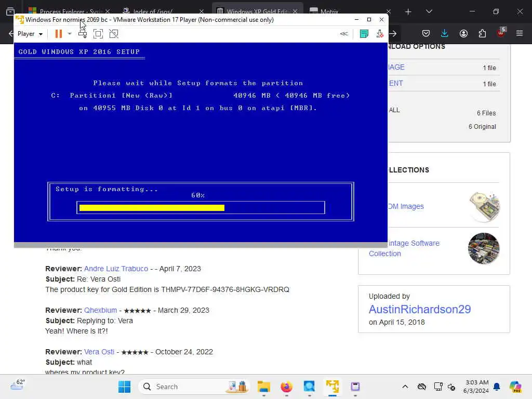
Task: Open Firefox from the taskbar
Action: (x=287, y=387)
